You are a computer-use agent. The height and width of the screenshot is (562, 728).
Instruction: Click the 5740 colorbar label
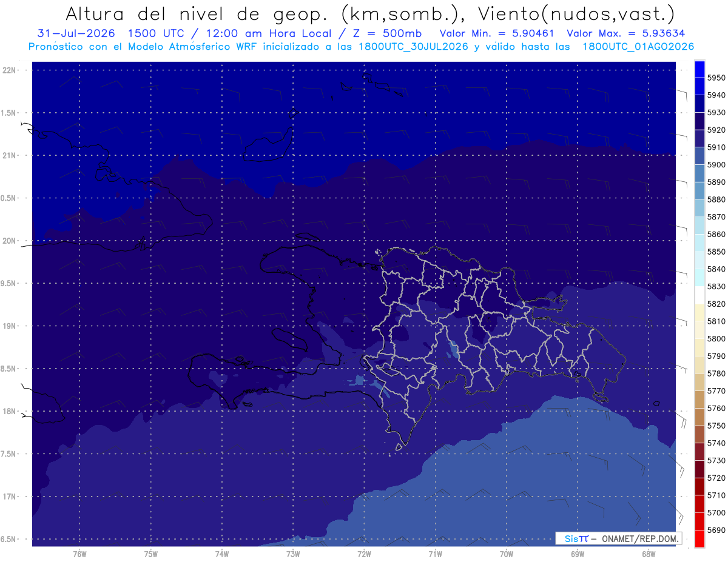[716, 443]
